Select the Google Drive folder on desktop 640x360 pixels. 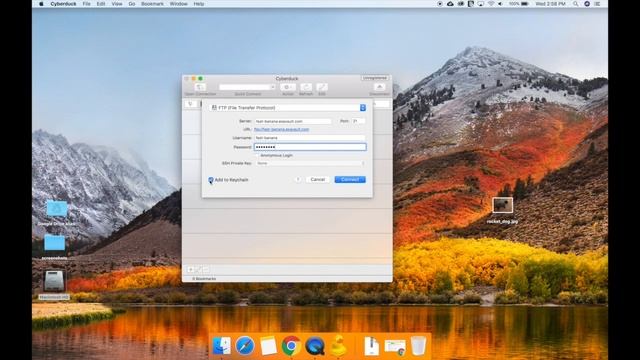coord(56,209)
